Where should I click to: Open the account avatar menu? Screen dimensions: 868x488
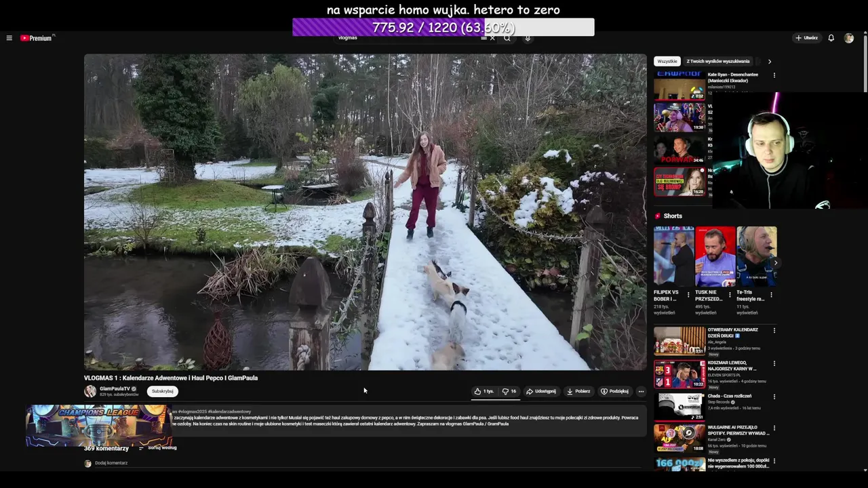(849, 38)
